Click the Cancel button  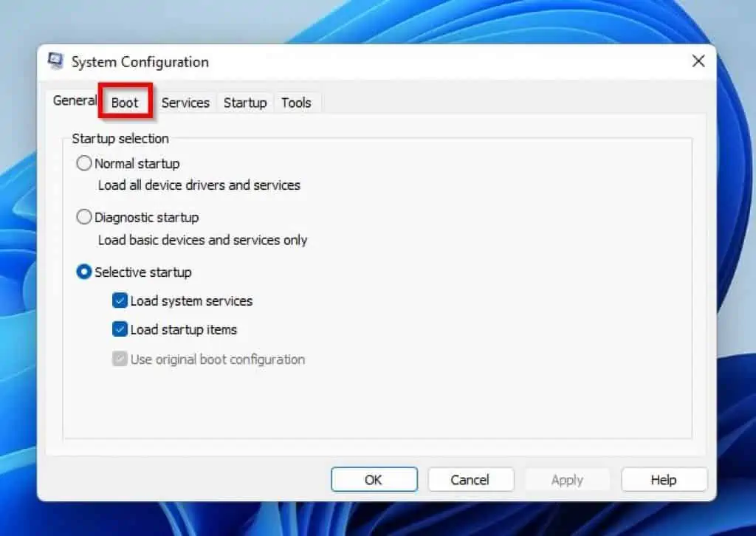pos(470,480)
